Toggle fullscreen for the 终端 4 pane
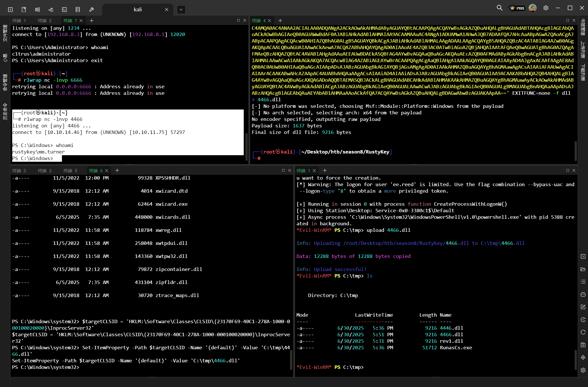Viewport: 588px width, 387px height. [x=567, y=20]
